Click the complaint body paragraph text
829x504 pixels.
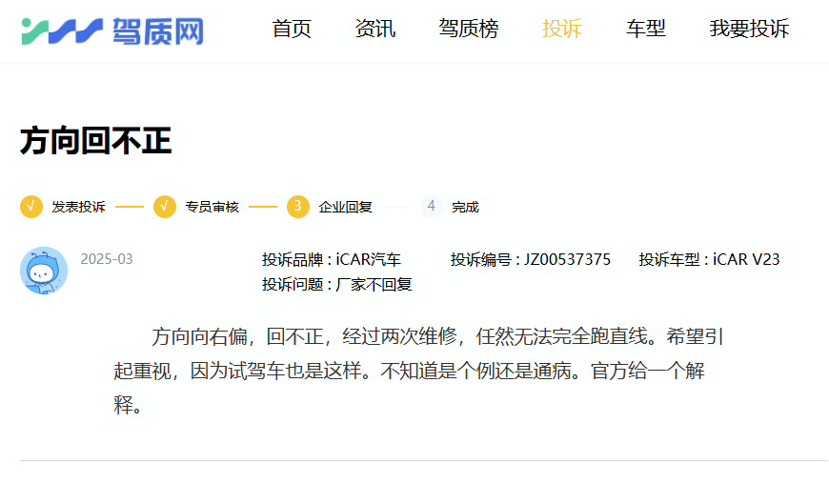(418, 371)
